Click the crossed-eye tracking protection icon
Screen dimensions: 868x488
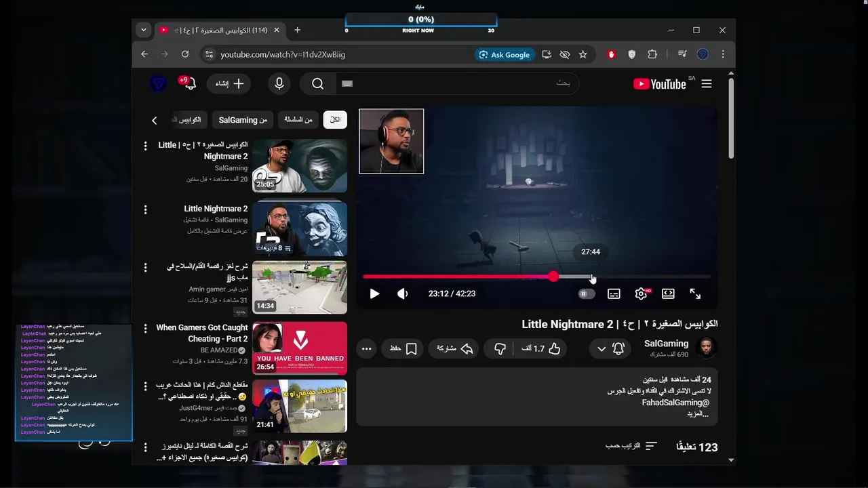click(x=564, y=54)
